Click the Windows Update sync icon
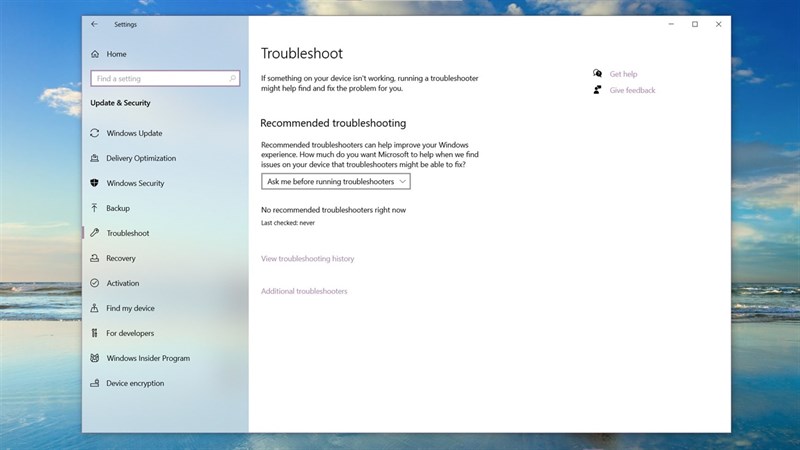Image resolution: width=800 pixels, height=450 pixels. tap(95, 133)
